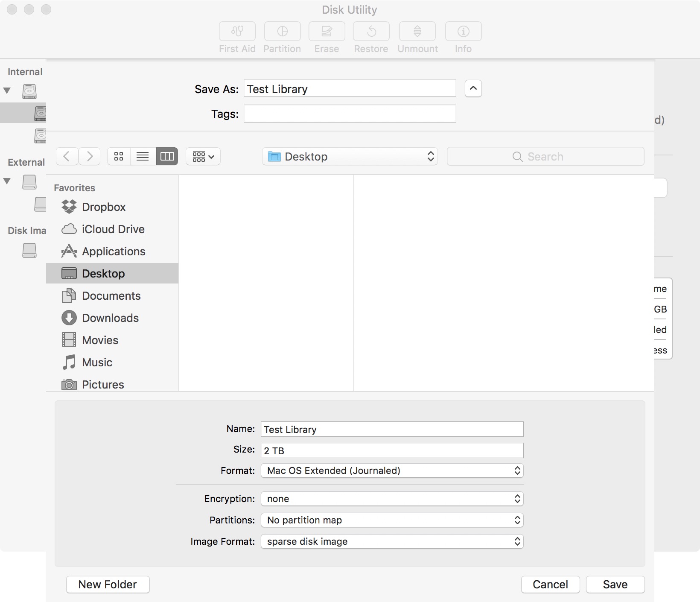
Task: Open the Encryption dropdown
Action: coord(392,499)
